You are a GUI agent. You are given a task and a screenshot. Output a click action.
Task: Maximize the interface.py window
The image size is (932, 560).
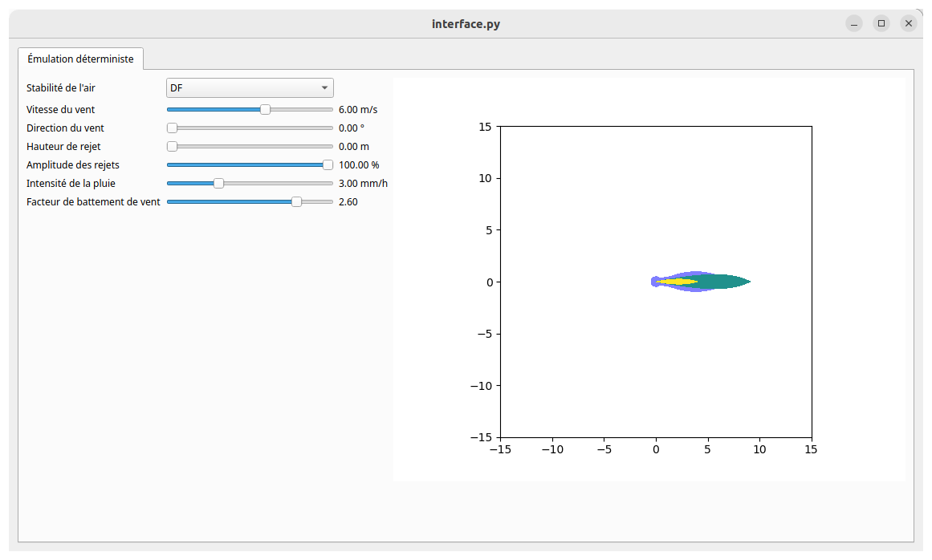[x=881, y=23]
